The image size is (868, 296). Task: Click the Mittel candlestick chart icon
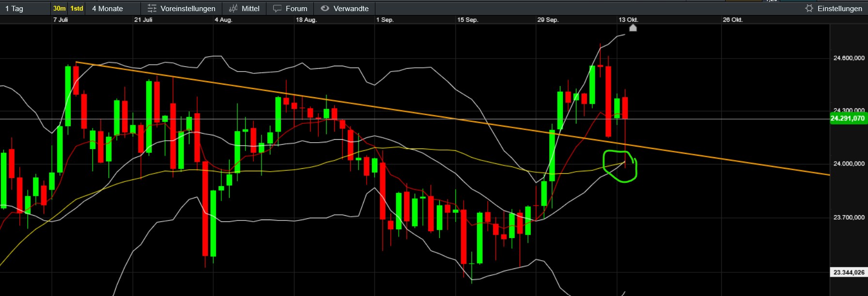[233, 9]
